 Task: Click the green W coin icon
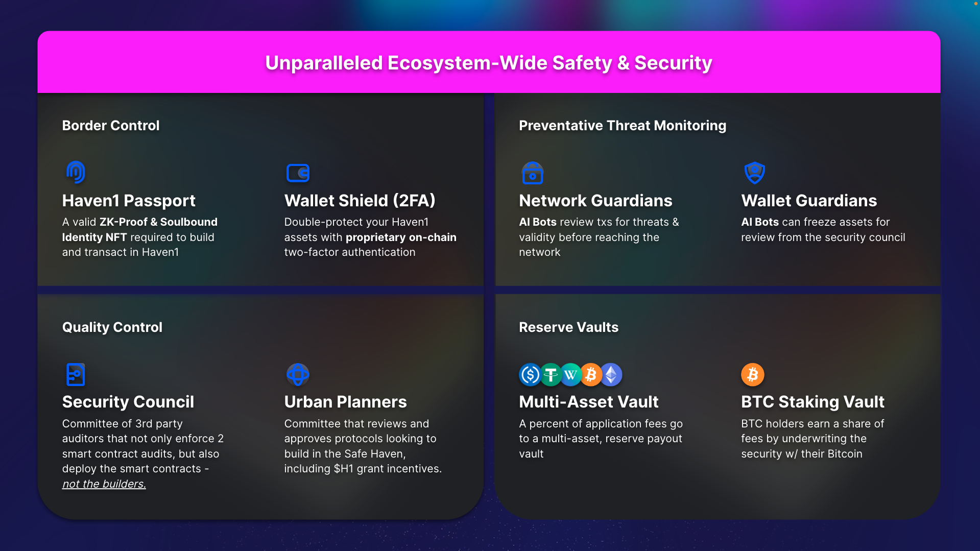[x=571, y=375]
